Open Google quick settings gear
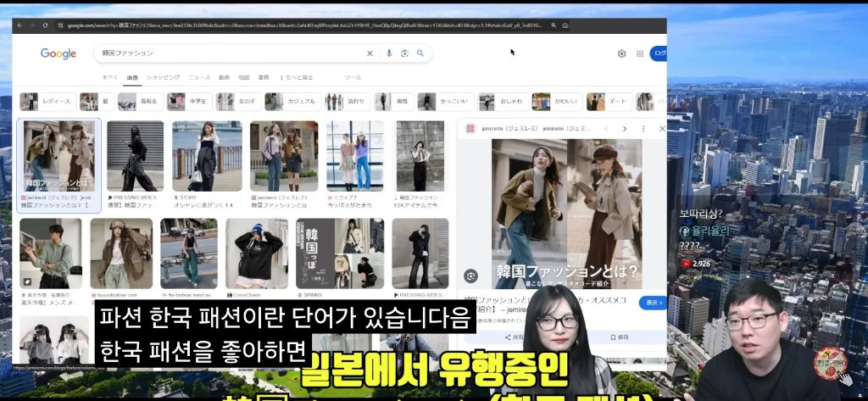 pos(621,53)
